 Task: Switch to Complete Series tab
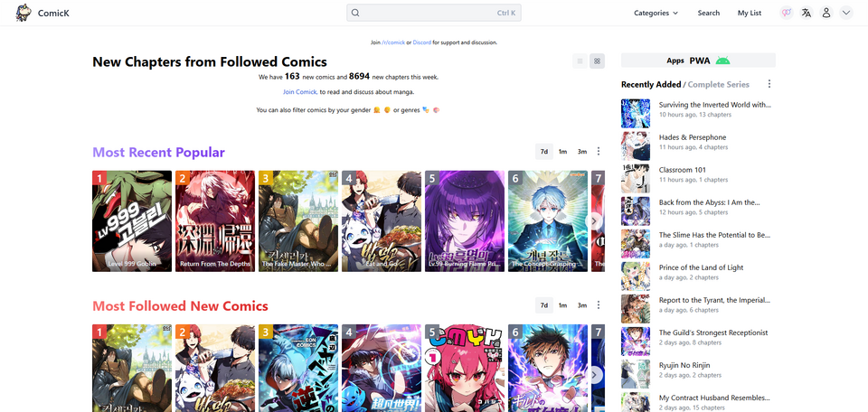click(719, 85)
